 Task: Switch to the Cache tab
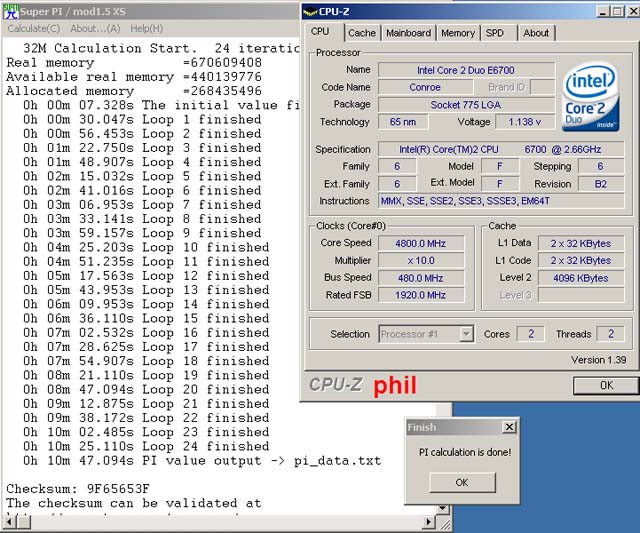[362, 33]
